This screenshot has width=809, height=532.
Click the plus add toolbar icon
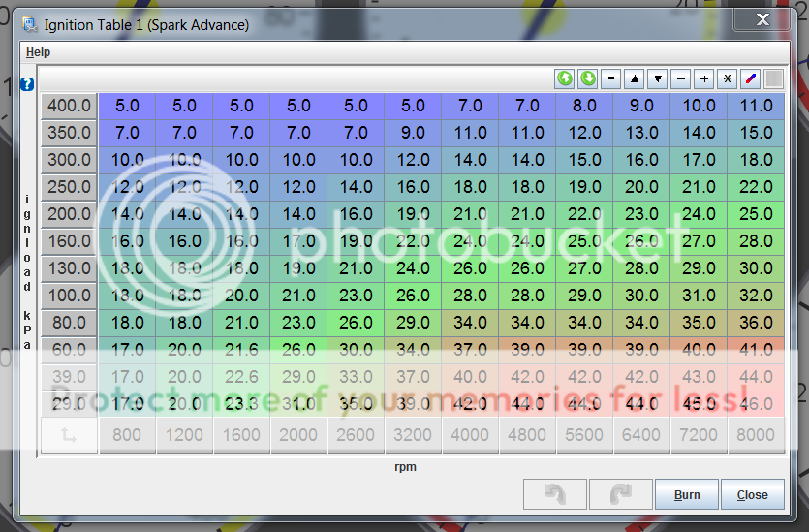704,79
